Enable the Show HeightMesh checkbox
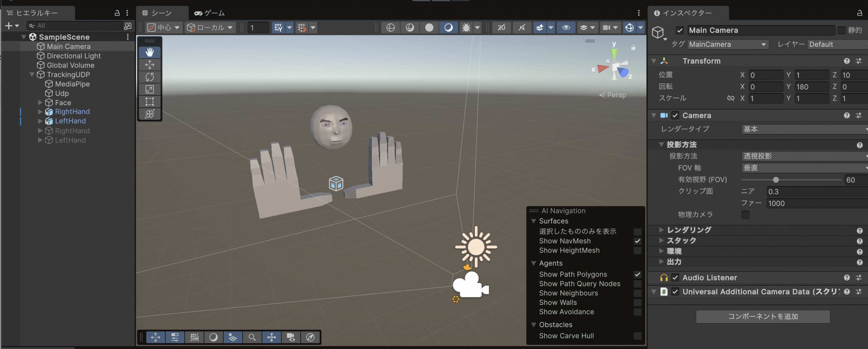868x349 pixels. click(x=637, y=250)
